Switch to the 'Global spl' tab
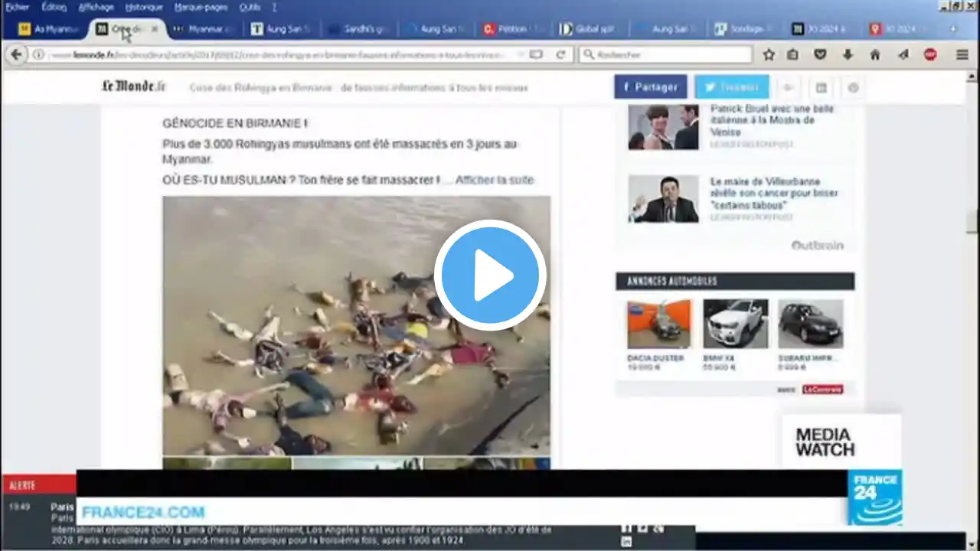 tap(590, 29)
